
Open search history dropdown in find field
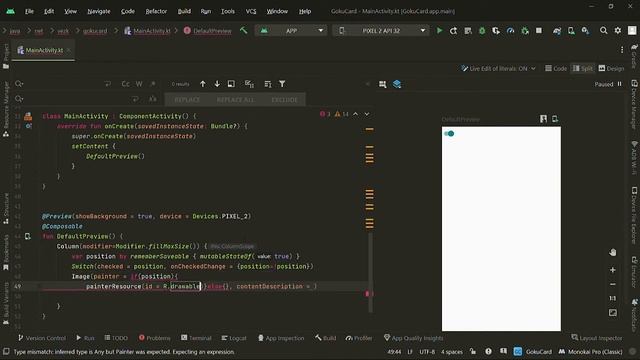19,84
